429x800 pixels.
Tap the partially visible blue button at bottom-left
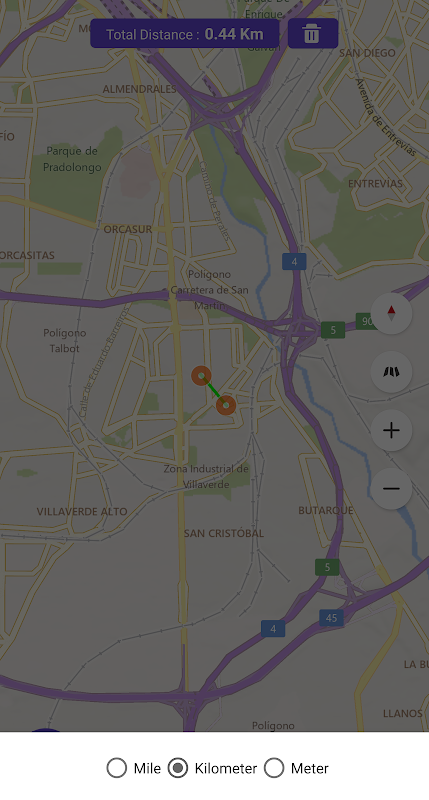click(x=46, y=731)
